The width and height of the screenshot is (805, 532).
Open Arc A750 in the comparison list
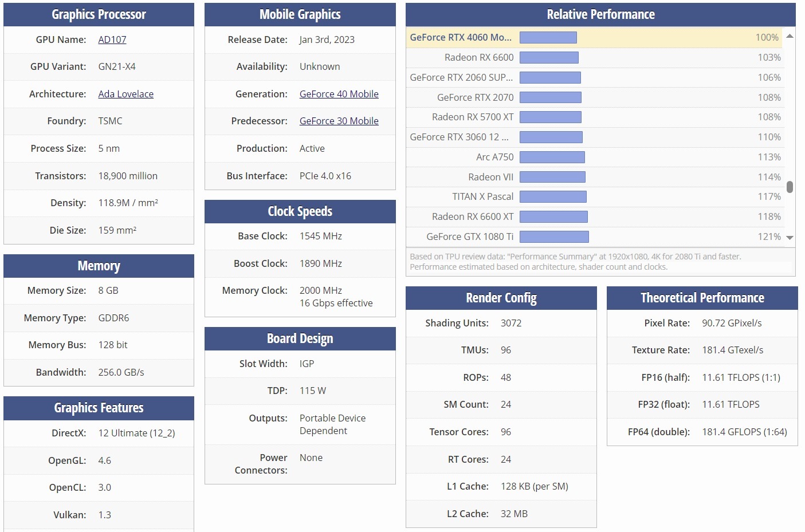495,157
